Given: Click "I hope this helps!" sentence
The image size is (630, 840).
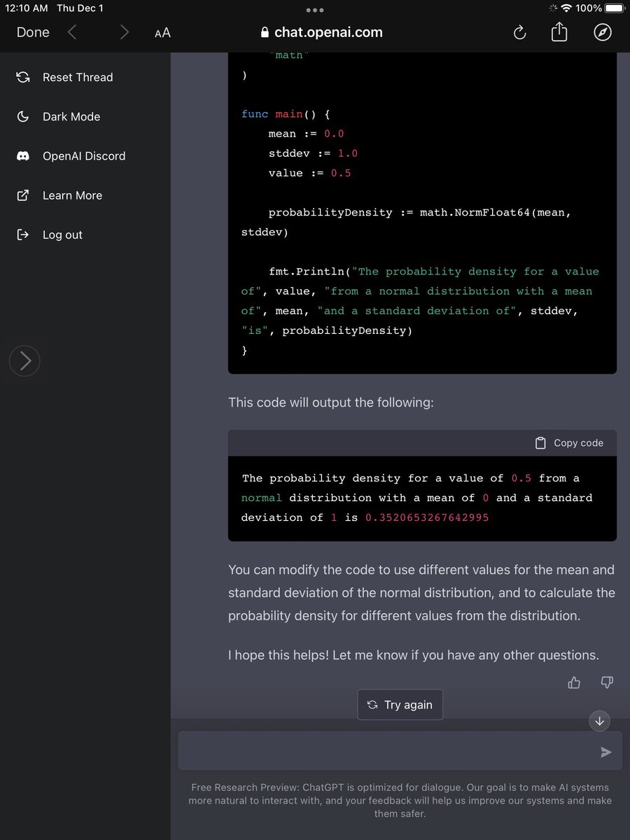Looking at the screenshot, I should (x=276, y=655).
